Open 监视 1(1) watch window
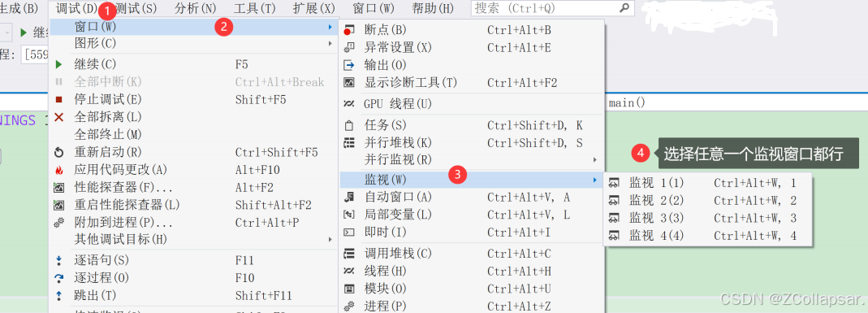This screenshot has width=868, height=313. [707, 184]
